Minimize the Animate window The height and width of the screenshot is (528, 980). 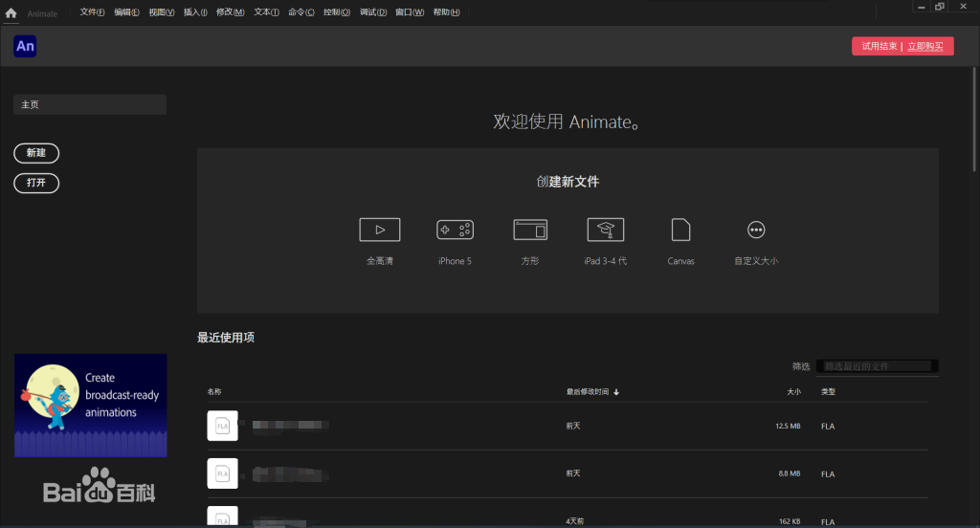click(921, 7)
